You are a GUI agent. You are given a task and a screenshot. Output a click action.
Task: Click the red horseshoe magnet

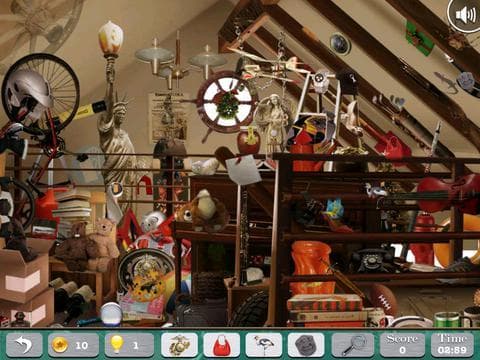[145, 186]
